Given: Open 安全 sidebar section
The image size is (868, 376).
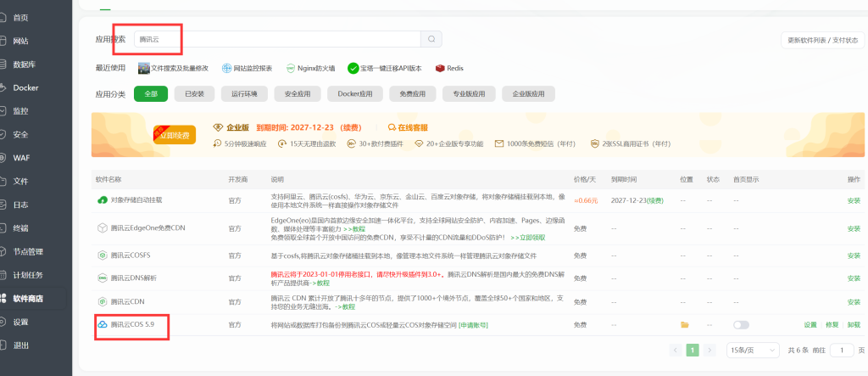Looking at the screenshot, I should click(20, 134).
